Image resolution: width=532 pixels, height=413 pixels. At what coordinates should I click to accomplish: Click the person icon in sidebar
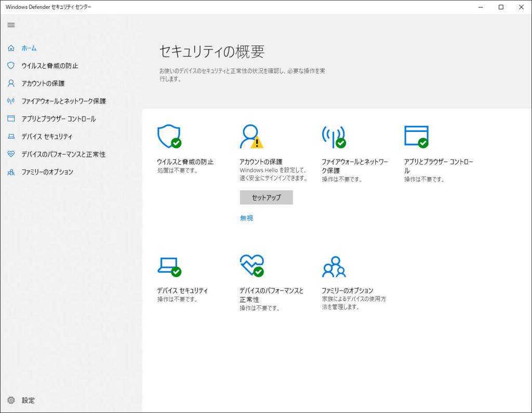[11, 83]
